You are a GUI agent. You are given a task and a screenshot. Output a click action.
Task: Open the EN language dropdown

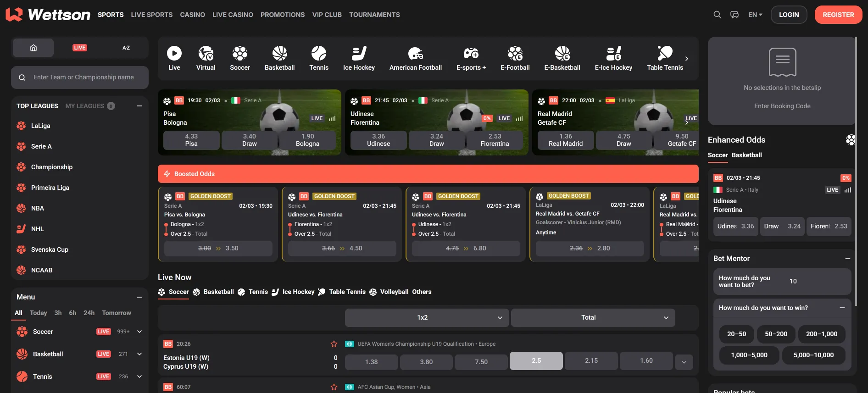755,15
